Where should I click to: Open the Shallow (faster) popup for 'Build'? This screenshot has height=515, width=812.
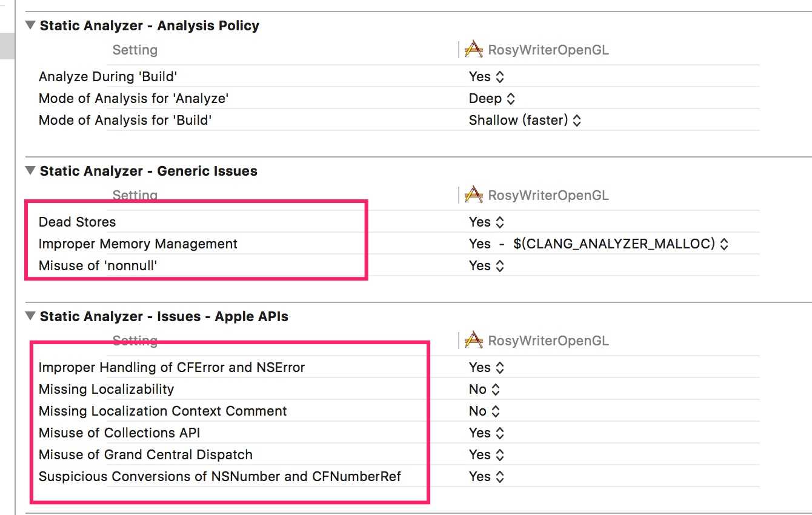[525, 120]
